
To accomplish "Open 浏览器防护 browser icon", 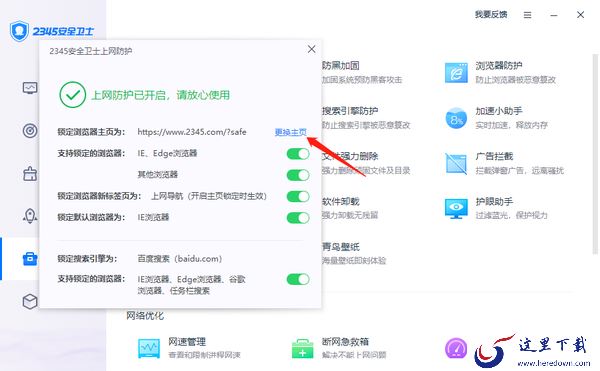I will coord(456,72).
